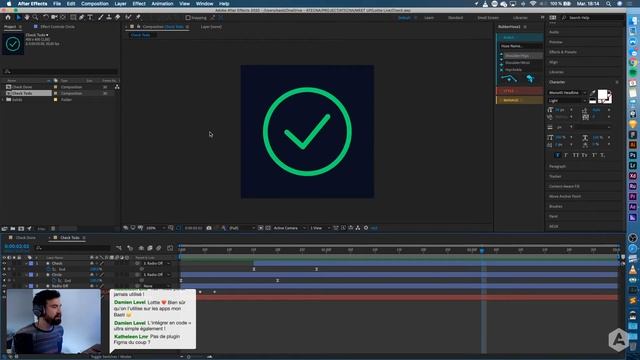Image resolution: width=640 pixels, height=360 pixels.
Task: Open Photoshop from the dock
Action: pyautogui.click(x=633, y=155)
